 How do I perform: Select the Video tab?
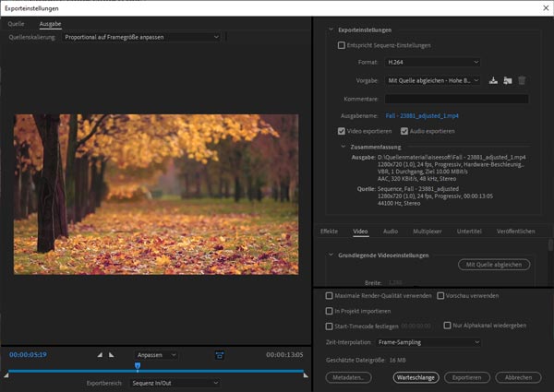(360, 232)
